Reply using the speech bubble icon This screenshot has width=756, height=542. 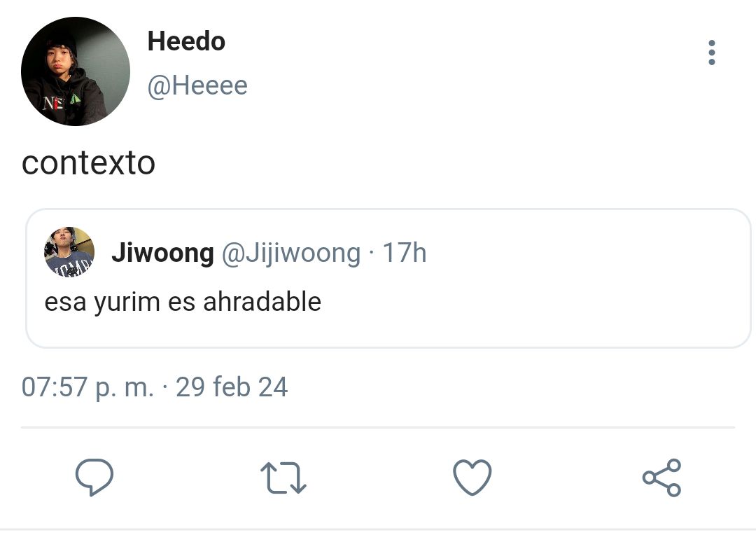point(94,477)
